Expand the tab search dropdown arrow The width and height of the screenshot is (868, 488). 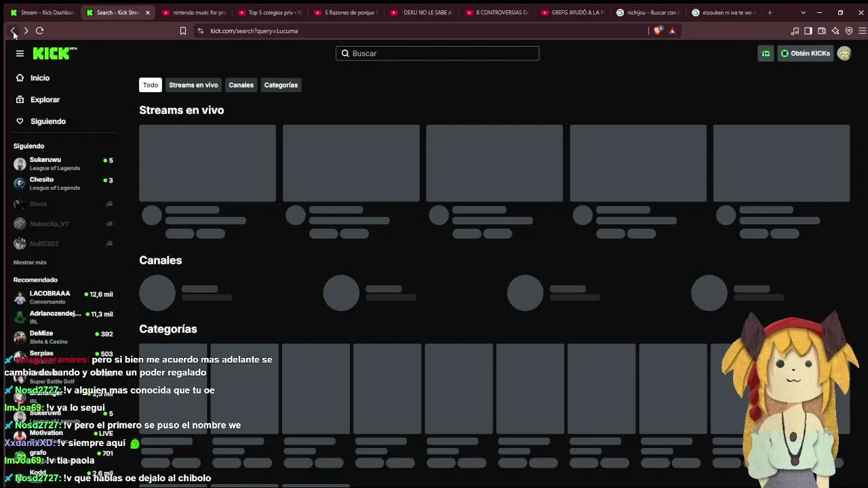(x=803, y=12)
